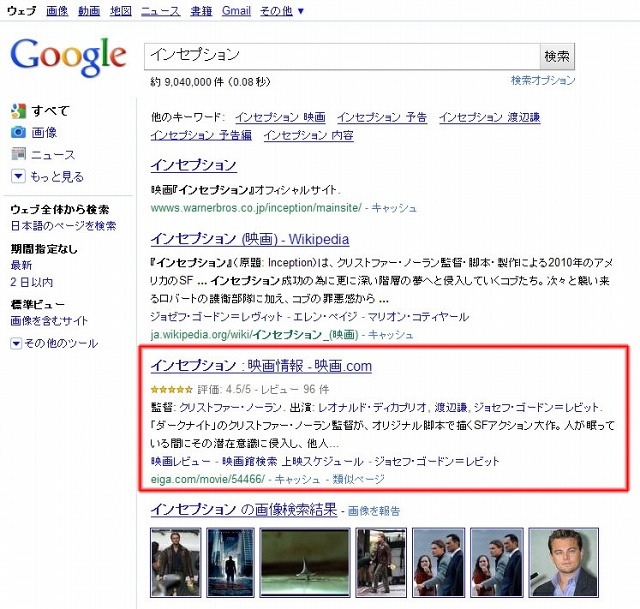Select ニュース filter in the sidebar
Screen dimensions: 640x609
[x=53, y=155]
